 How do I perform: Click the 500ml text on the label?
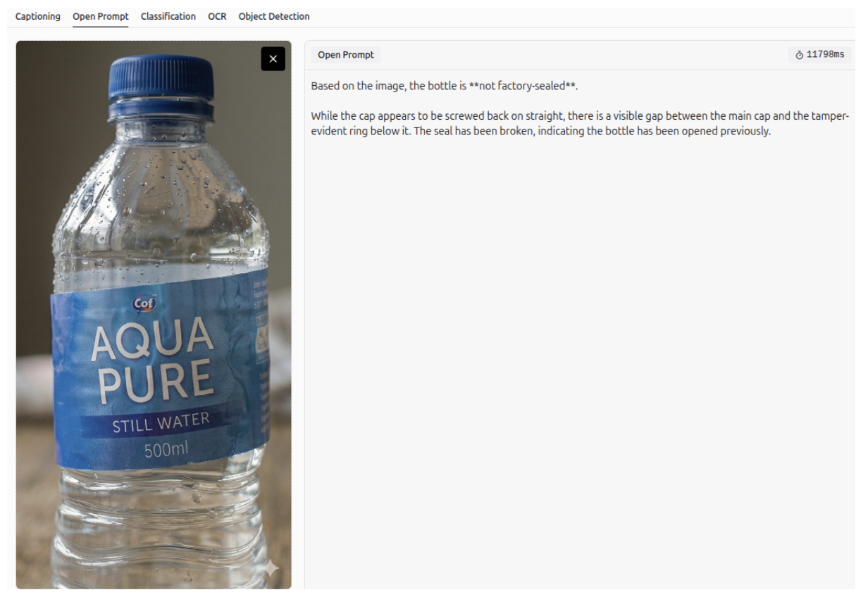(x=166, y=450)
